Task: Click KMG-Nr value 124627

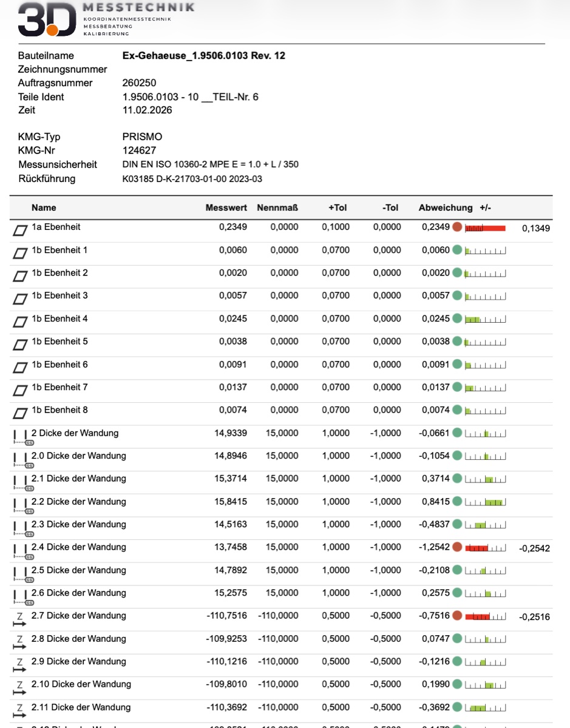Action: coord(139,150)
